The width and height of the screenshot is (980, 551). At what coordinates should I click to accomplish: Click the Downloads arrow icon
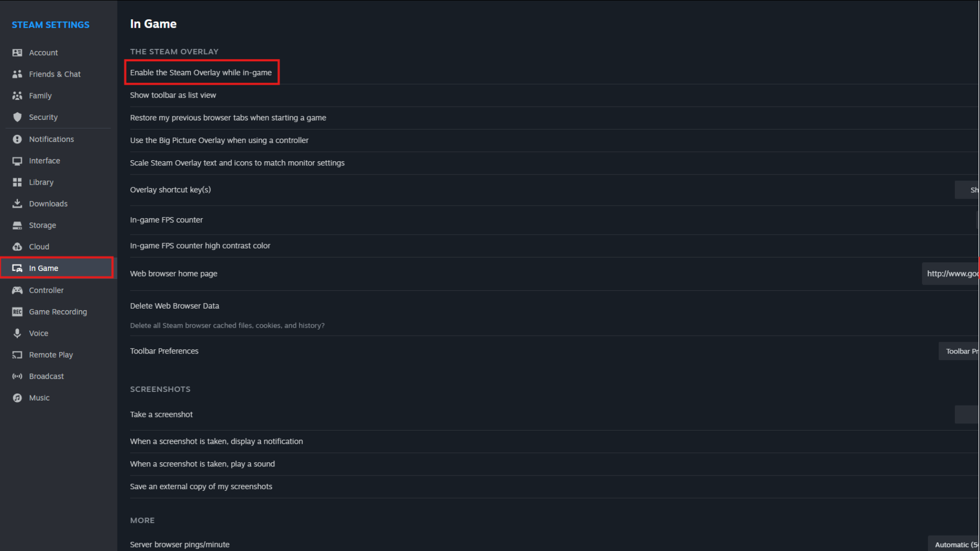tap(17, 204)
